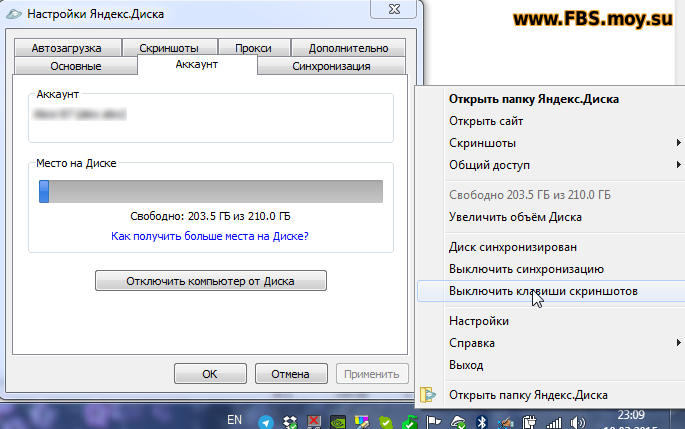Open the Bluetooth tray icon
Screen dimensions: 685x429
pos(481,422)
